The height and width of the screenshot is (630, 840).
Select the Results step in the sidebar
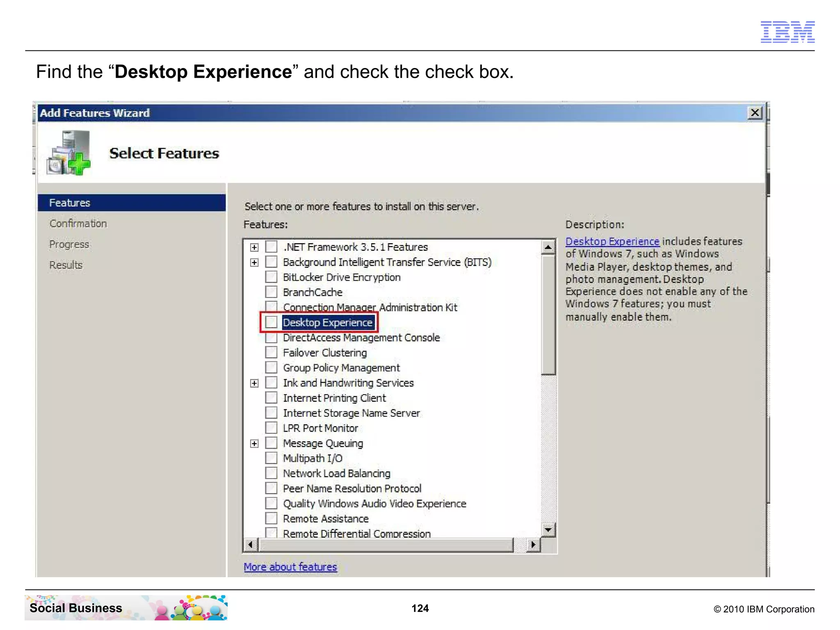(x=66, y=265)
